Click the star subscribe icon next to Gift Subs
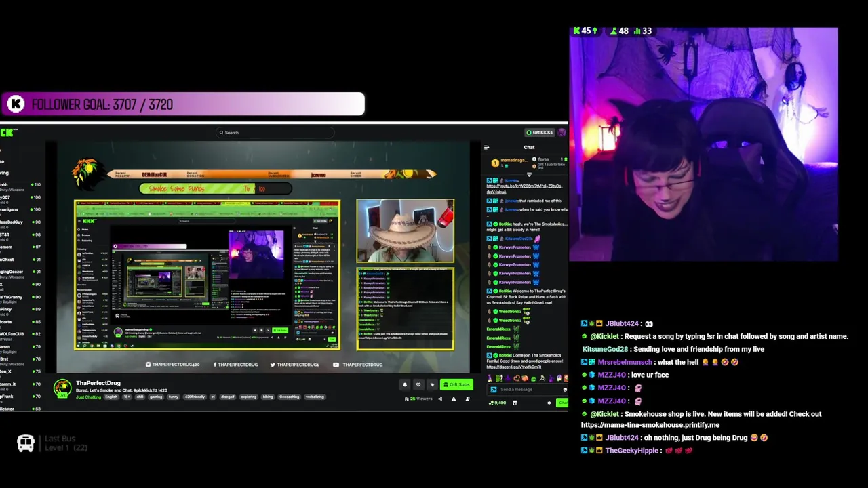 pyautogui.click(x=432, y=384)
